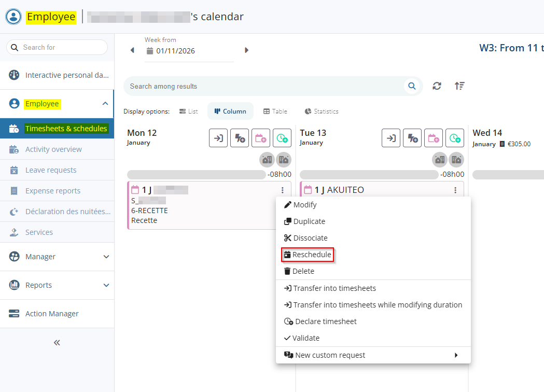Image resolution: width=544 pixels, height=392 pixels.
Task: Expand the Reports sidebar section
Action: (106, 285)
